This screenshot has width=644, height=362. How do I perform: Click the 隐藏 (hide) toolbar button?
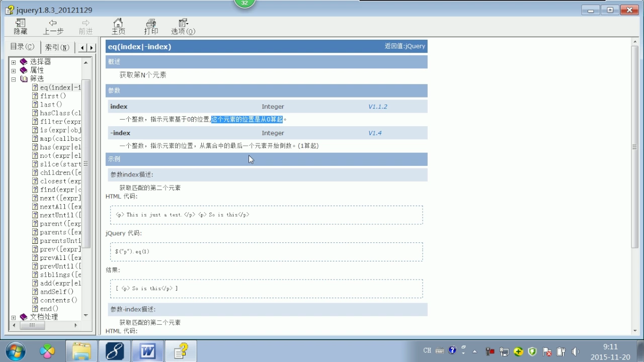[x=21, y=27]
